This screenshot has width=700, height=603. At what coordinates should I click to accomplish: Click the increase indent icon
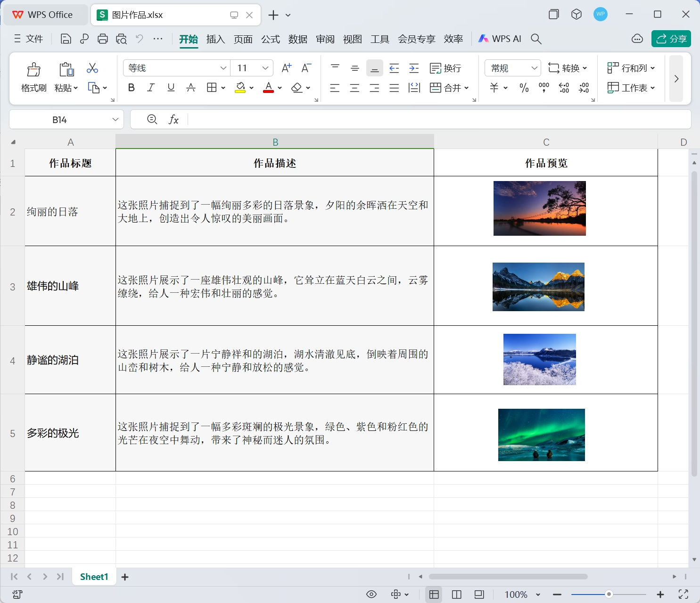(414, 68)
